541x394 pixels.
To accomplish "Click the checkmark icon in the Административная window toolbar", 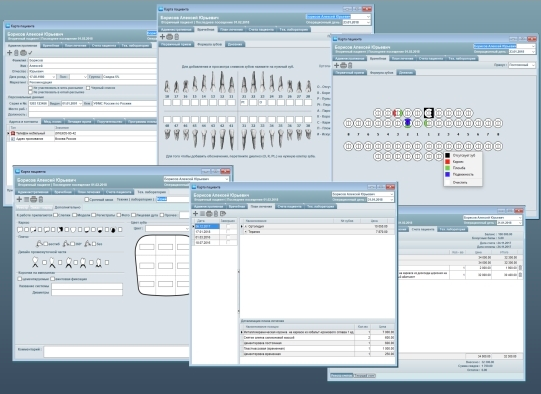I will click(x=30, y=53).
